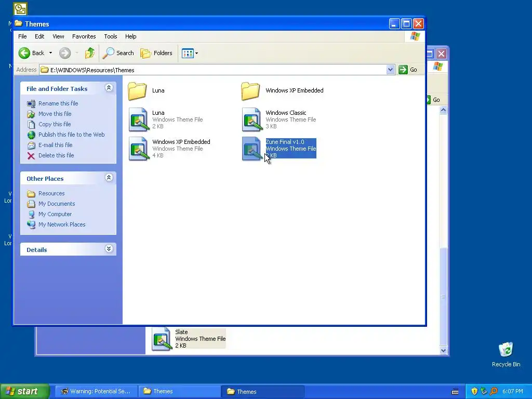This screenshot has width=532, height=399.
Task: Go to Resources folder in Other Places
Action: coord(51,193)
